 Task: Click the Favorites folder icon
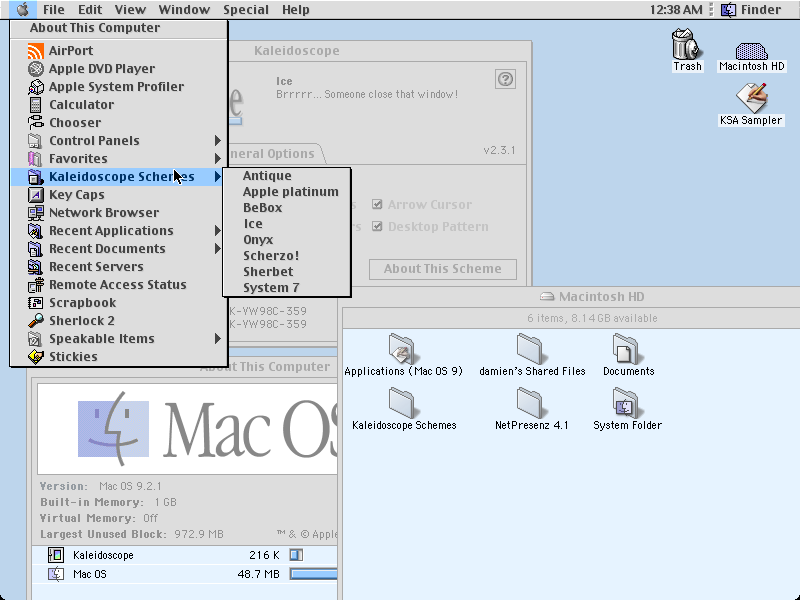pyautogui.click(x=35, y=159)
